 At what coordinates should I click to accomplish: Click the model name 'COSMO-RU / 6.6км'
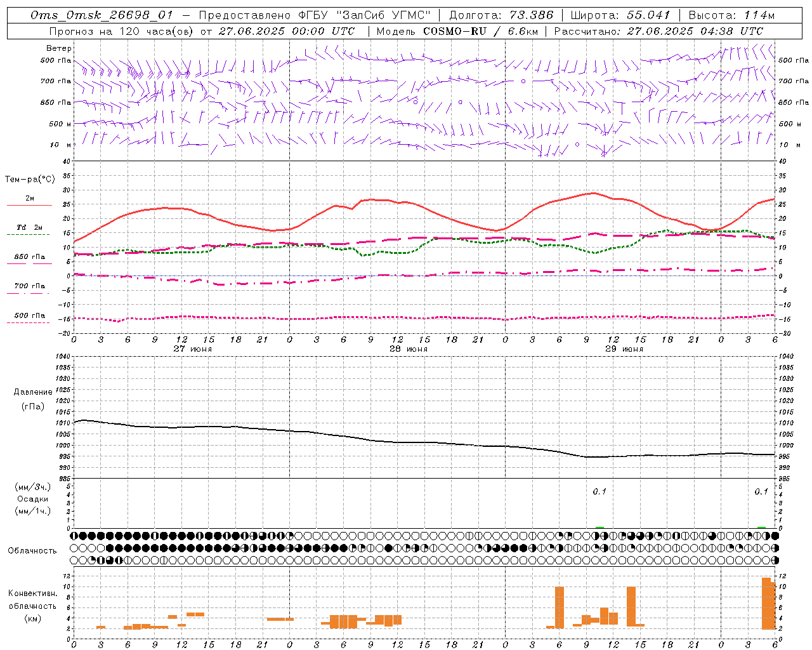click(481, 31)
